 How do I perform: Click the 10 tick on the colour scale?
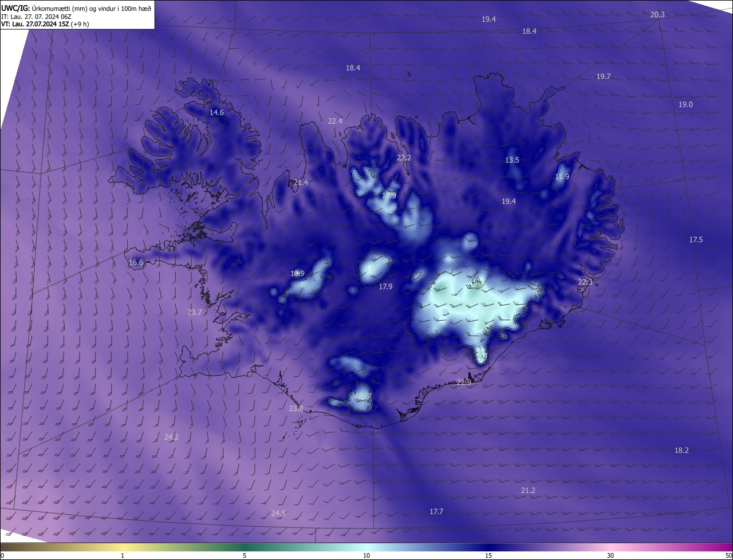366,555
